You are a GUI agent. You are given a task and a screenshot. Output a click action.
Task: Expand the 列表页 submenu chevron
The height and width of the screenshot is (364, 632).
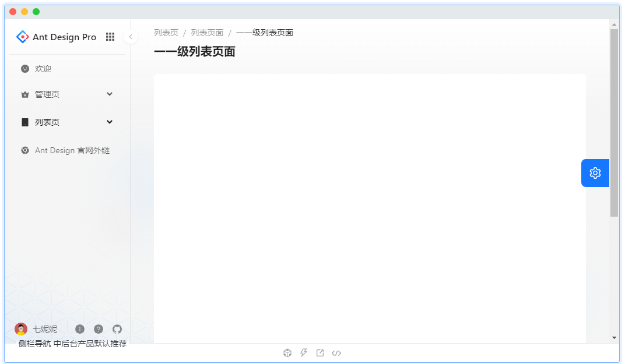pos(109,122)
